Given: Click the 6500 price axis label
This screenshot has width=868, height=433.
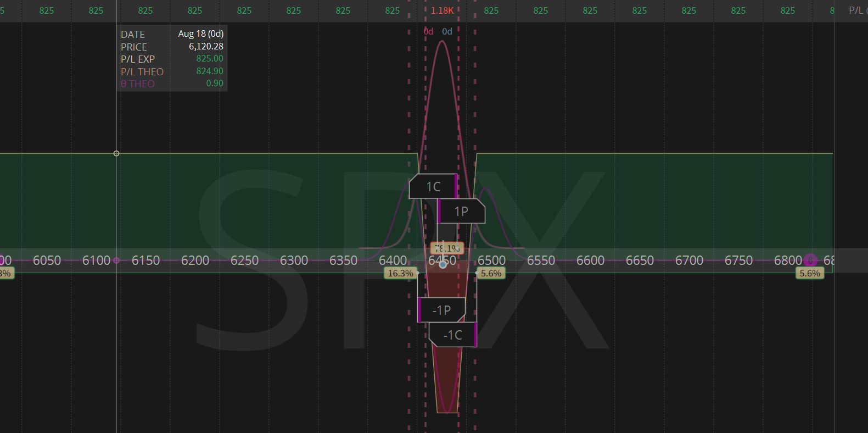Looking at the screenshot, I should coord(491,260).
